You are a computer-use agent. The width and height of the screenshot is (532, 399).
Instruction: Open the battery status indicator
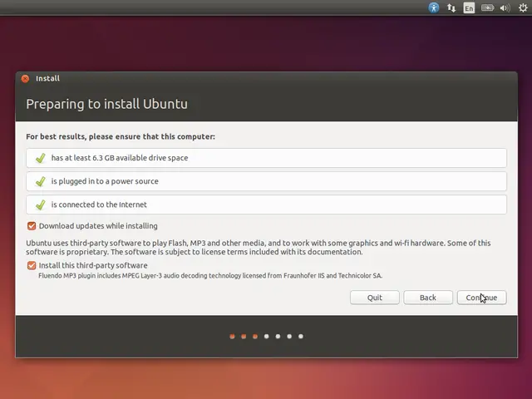(488, 7)
